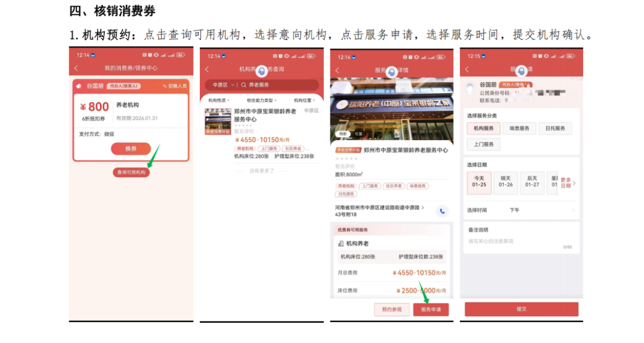Screen dimensions: 644x343
Task: Click user avatar on the application screen
Action: (470, 88)
